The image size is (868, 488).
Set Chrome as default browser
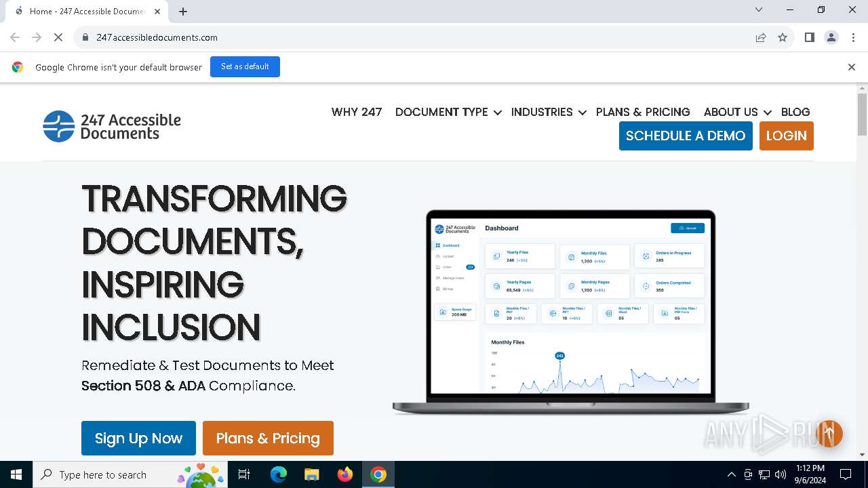coord(245,66)
